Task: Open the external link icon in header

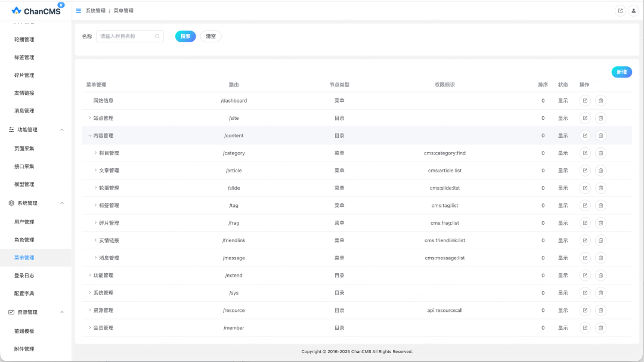Action: click(620, 11)
